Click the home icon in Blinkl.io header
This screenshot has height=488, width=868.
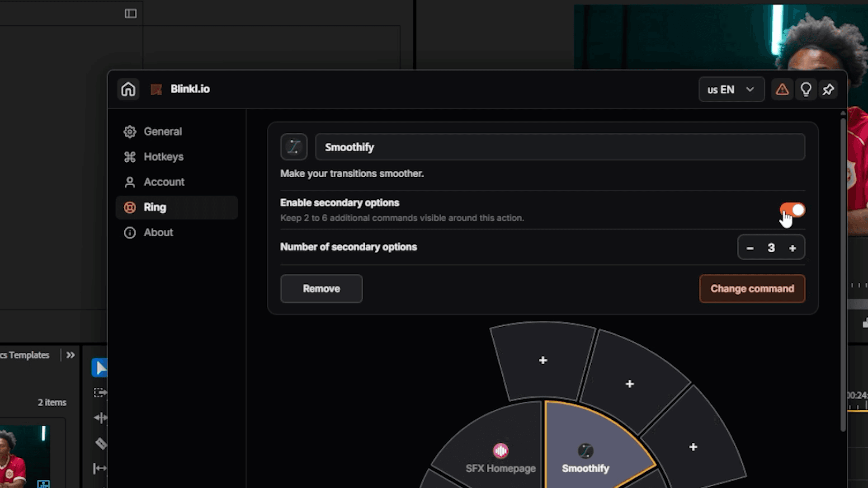click(128, 89)
